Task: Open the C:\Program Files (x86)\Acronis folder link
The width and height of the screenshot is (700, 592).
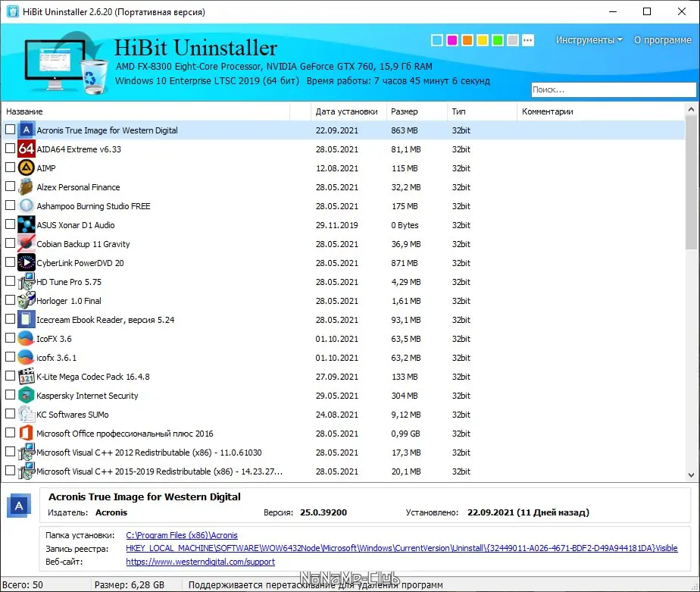Action: 182,535
